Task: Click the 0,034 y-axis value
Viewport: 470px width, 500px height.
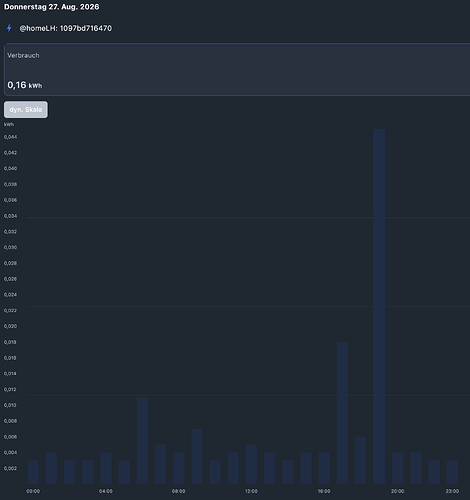Action: pyautogui.click(x=10, y=216)
